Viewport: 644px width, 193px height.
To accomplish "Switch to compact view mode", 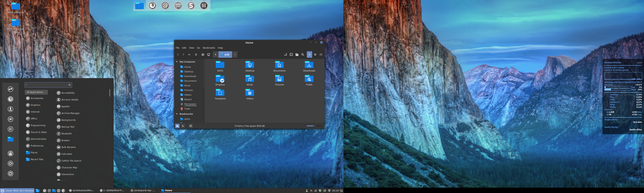I will (x=321, y=55).
